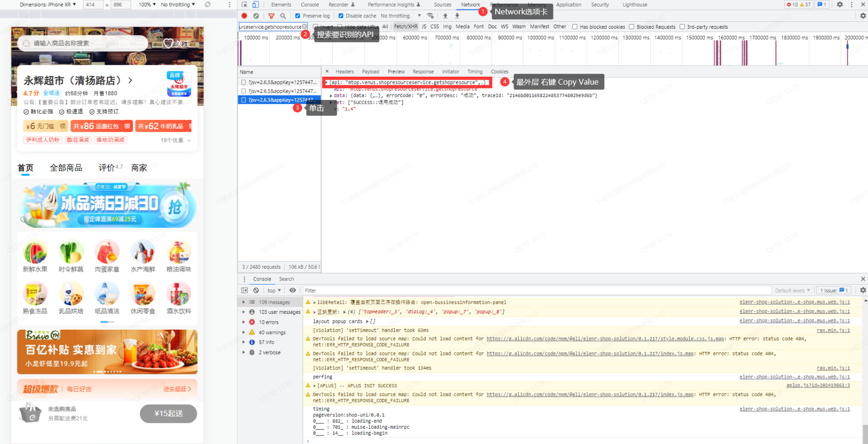Image resolution: width=868 pixels, height=444 pixels.
Task: Expand the data object in preview
Action: [331, 96]
